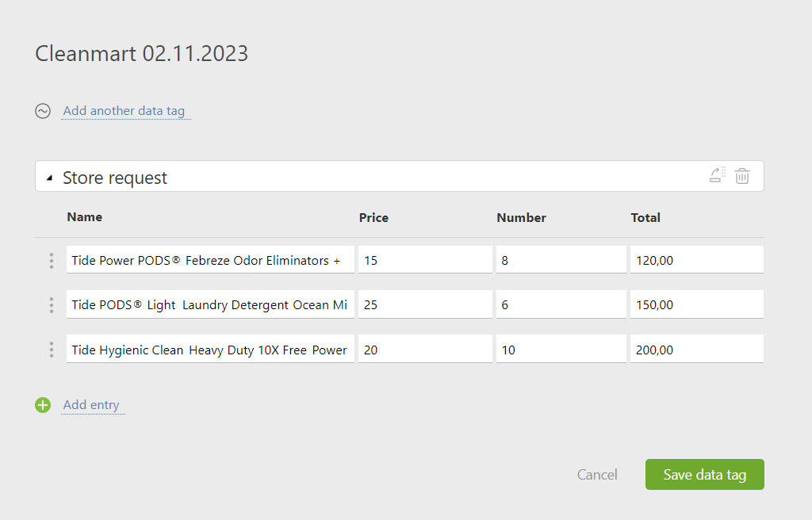Click the Tide Hygienic Clean Heavy Duty name field

click(x=210, y=349)
